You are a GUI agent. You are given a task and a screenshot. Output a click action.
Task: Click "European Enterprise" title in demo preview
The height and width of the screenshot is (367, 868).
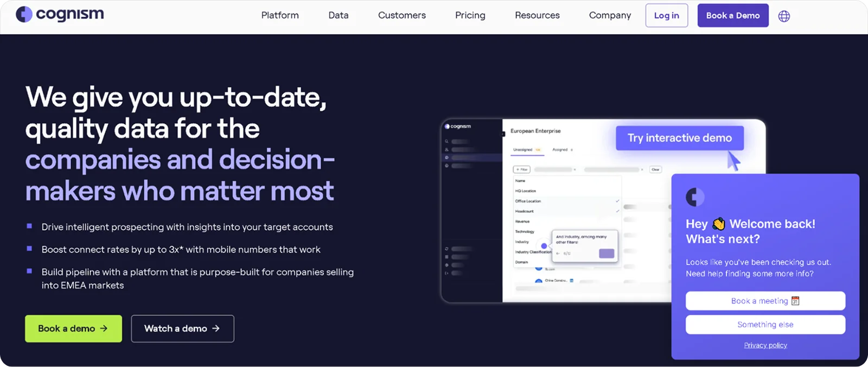535,131
